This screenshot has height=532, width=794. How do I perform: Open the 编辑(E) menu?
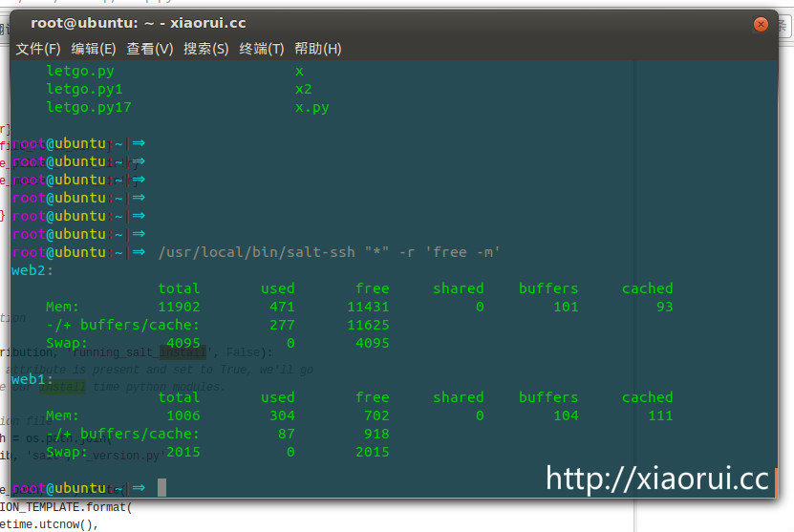coord(94,49)
